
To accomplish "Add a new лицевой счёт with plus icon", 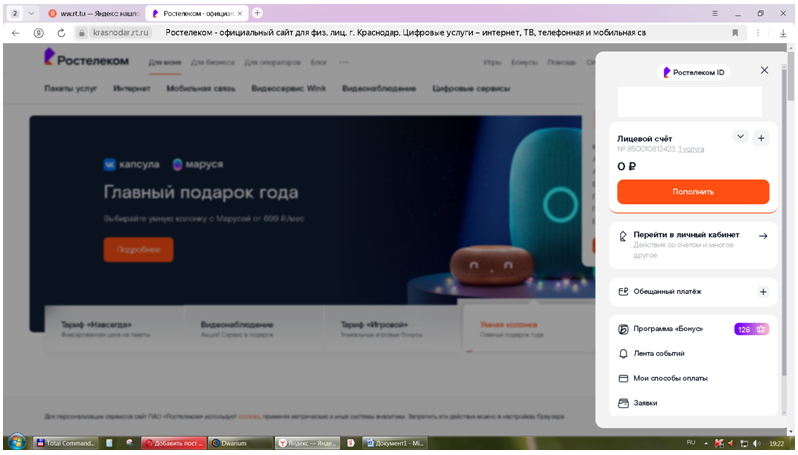I will coord(761,138).
